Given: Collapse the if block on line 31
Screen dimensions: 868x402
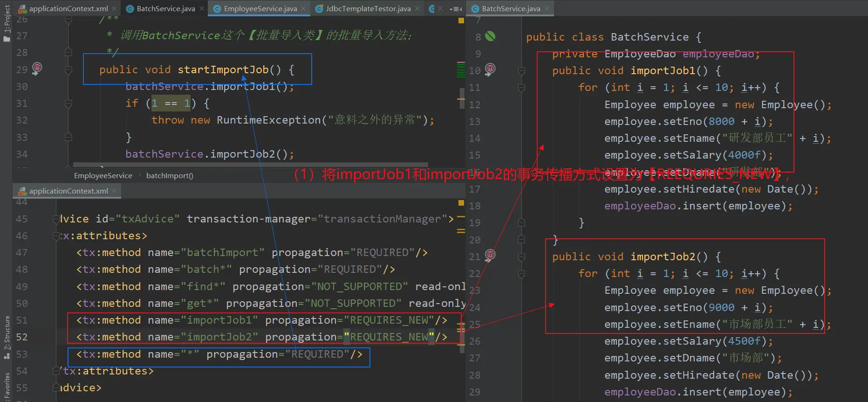Looking at the screenshot, I should (68, 104).
